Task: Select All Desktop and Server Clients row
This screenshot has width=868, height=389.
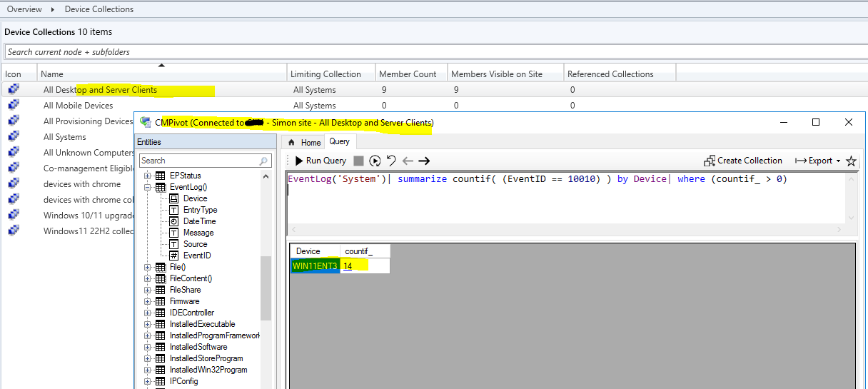Action: [x=433, y=90]
